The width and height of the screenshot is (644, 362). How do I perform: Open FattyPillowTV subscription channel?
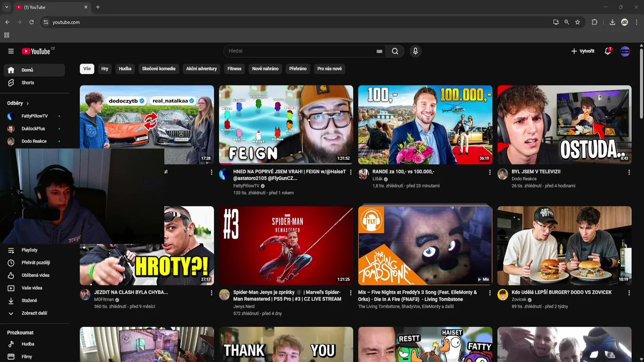pos(34,116)
